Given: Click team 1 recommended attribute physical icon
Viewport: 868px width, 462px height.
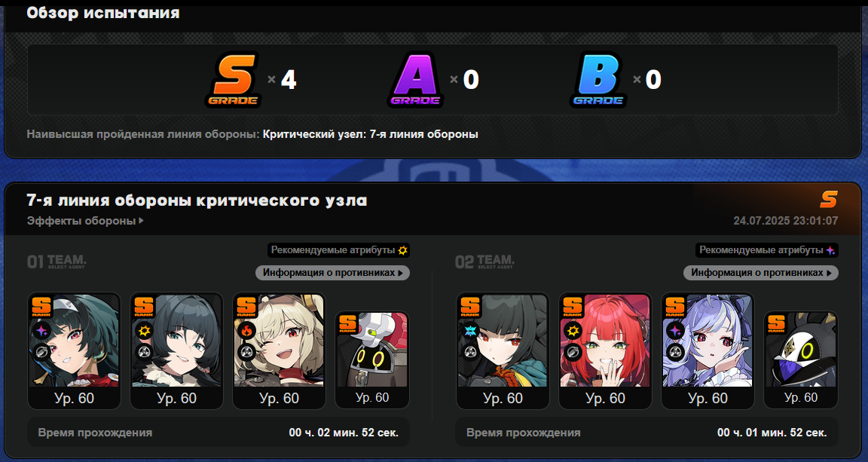Looking at the screenshot, I should pyautogui.click(x=403, y=250).
